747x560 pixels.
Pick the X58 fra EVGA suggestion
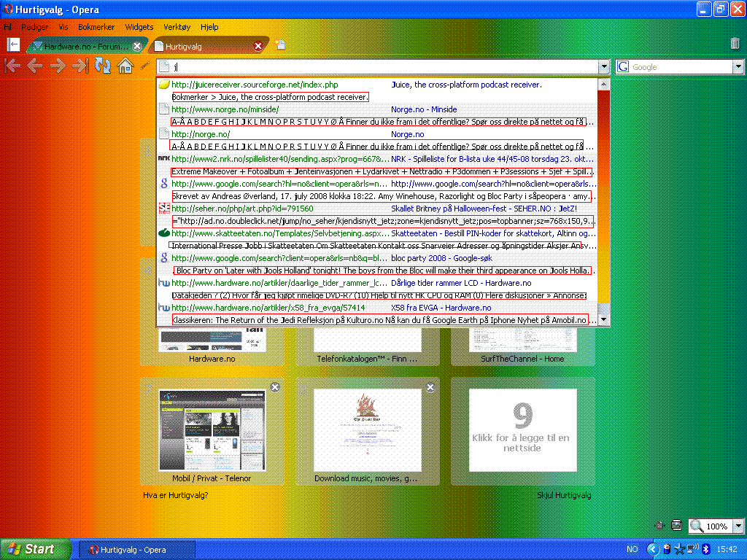(377, 314)
